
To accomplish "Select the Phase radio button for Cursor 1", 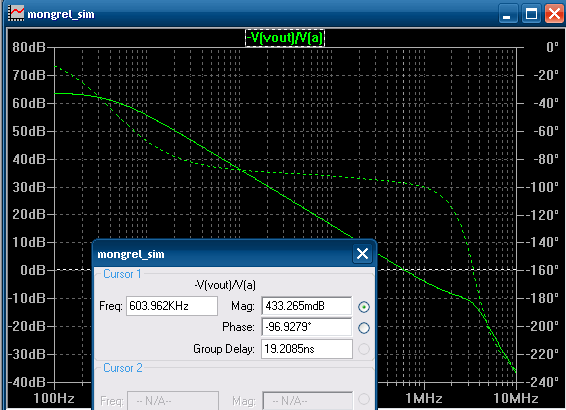I will 364,328.
